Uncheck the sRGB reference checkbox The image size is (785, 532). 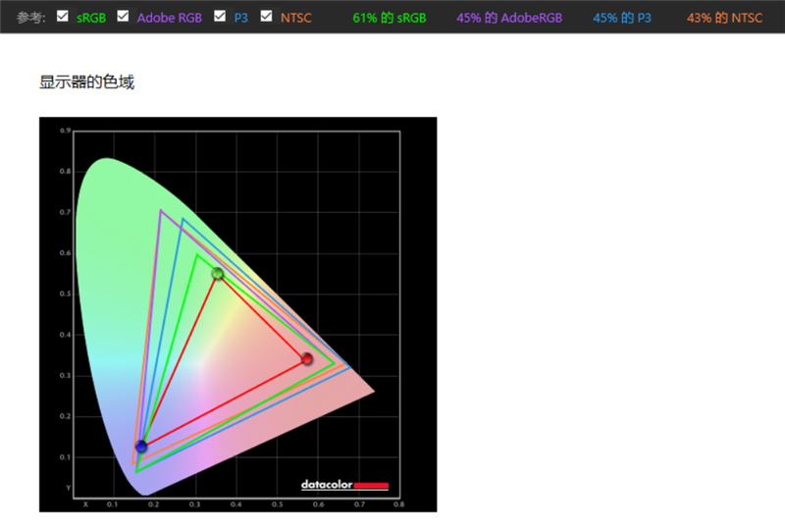point(63,16)
